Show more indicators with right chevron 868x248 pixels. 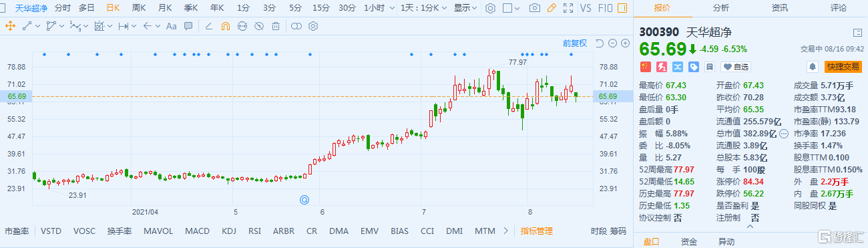tap(505, 231)
